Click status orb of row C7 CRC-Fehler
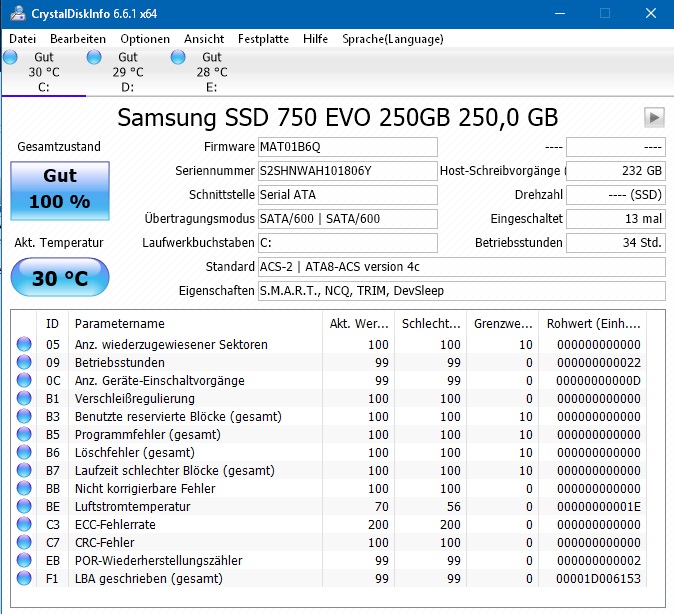 pos(24,543)
